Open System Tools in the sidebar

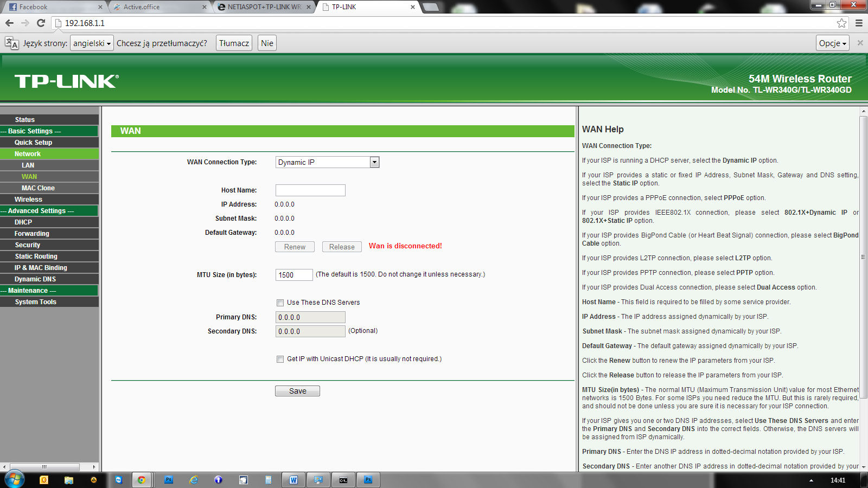pyautogui.click(x=36, y=302)
